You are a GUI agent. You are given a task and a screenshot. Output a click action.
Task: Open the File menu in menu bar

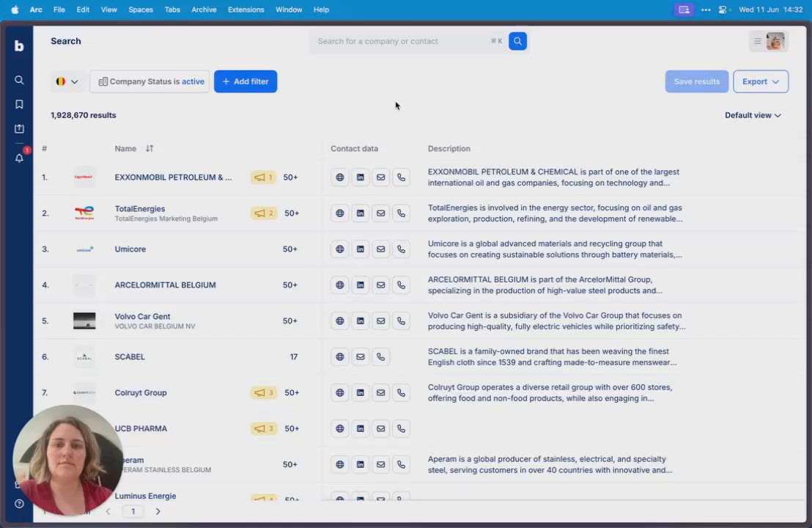(59, 10)
